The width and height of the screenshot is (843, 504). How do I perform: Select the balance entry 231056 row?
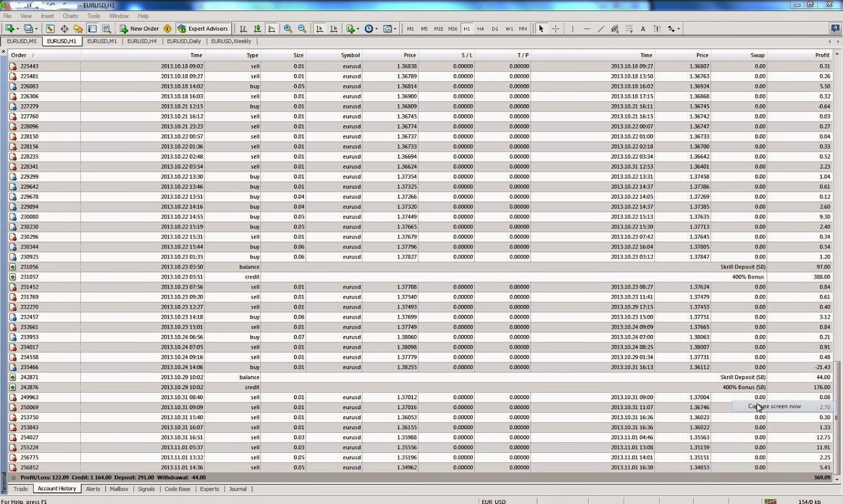(420, 267)
